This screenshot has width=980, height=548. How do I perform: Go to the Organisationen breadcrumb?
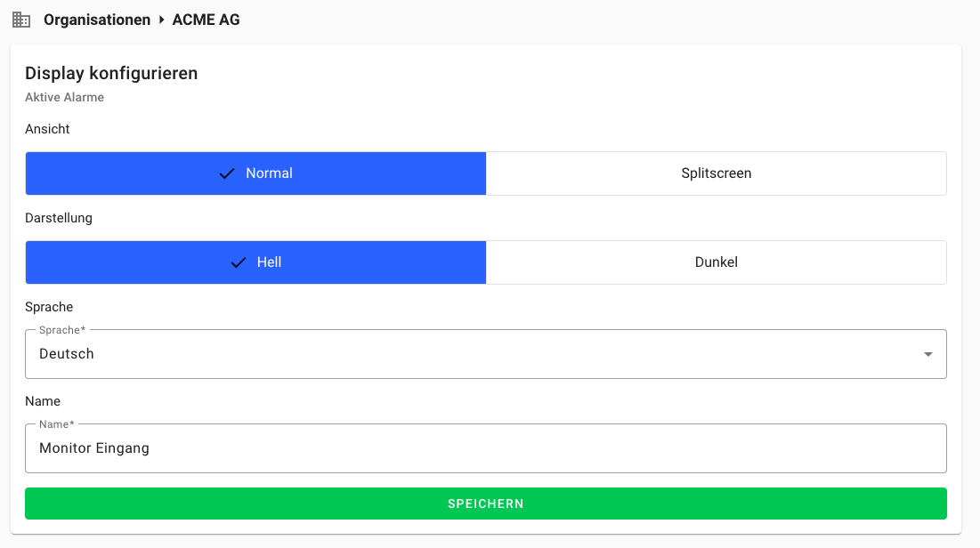[97, 20]
